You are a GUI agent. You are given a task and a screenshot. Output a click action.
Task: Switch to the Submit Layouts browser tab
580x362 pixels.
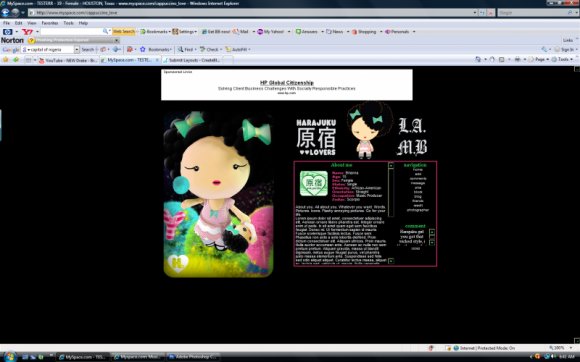click(x=192, y=60)
